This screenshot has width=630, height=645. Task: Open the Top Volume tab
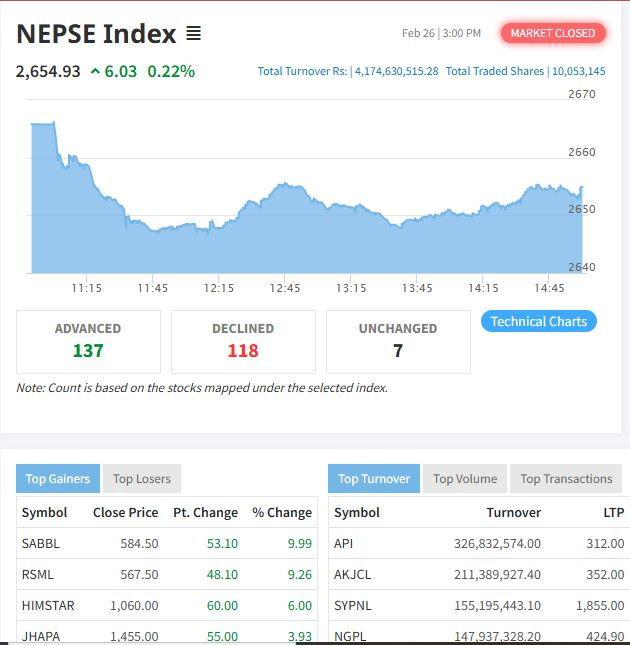[x=465, y=479]
